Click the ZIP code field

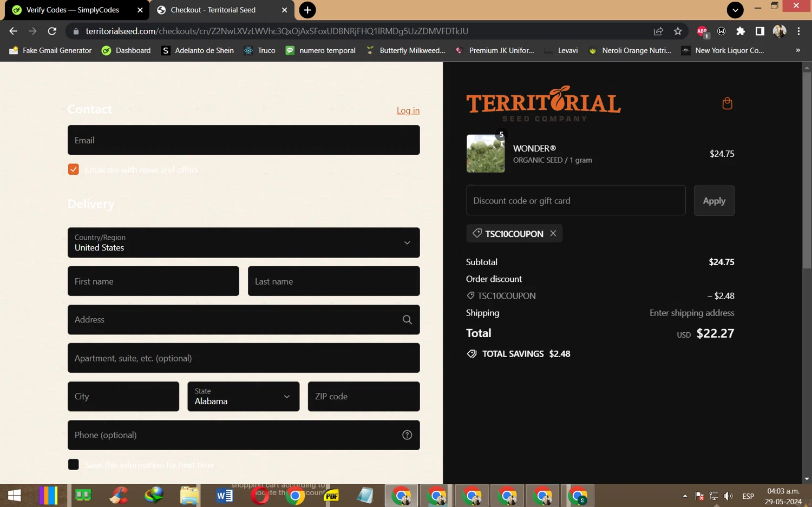tap(364, 397)
